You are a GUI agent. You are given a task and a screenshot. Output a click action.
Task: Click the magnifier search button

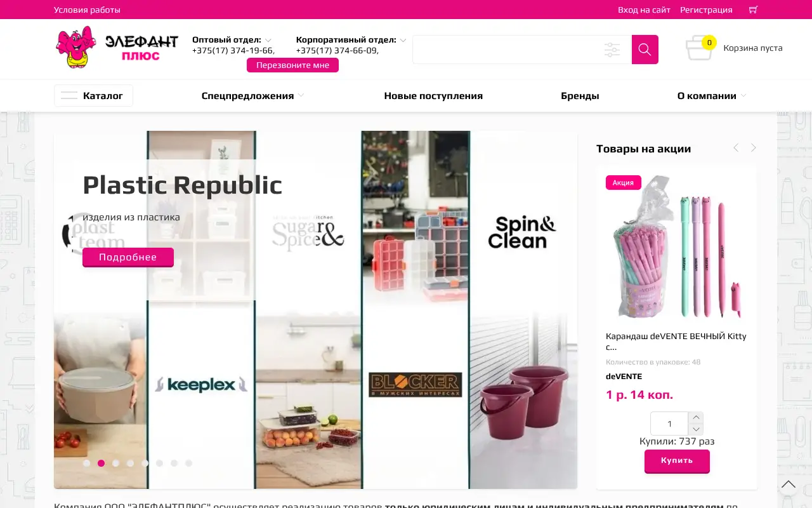point(645,50)
